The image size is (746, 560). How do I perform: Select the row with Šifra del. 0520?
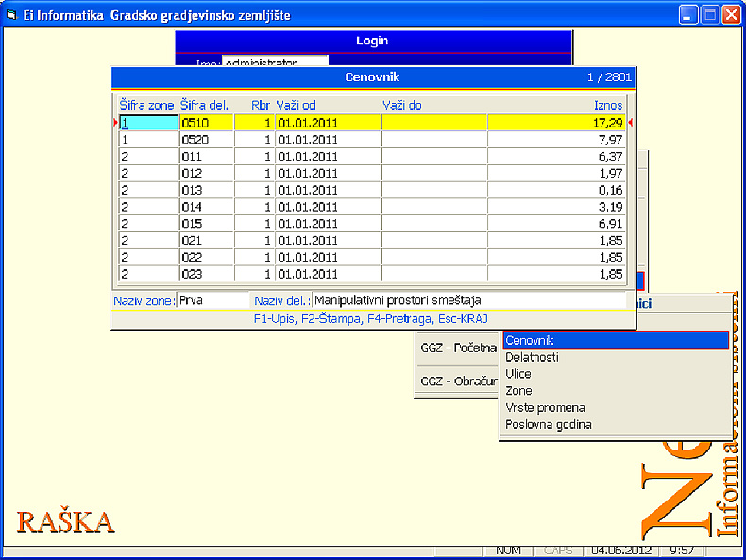(x=206, y=140)
